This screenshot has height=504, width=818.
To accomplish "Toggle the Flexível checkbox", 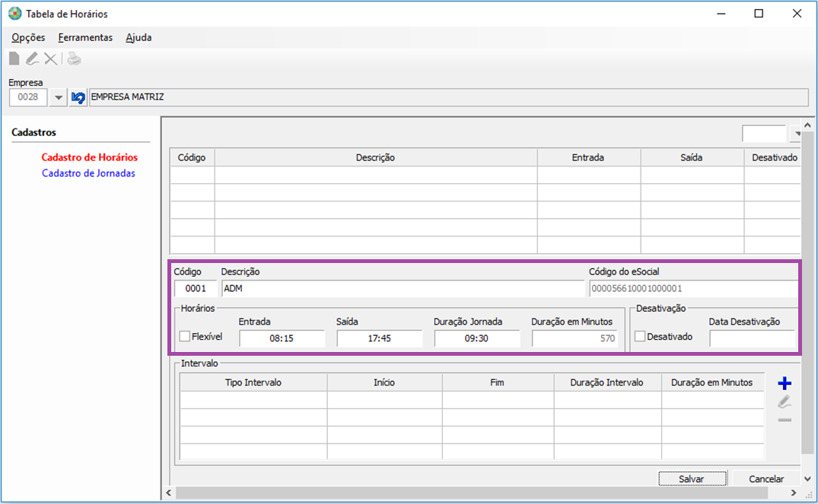I will [x=185, y=336].
